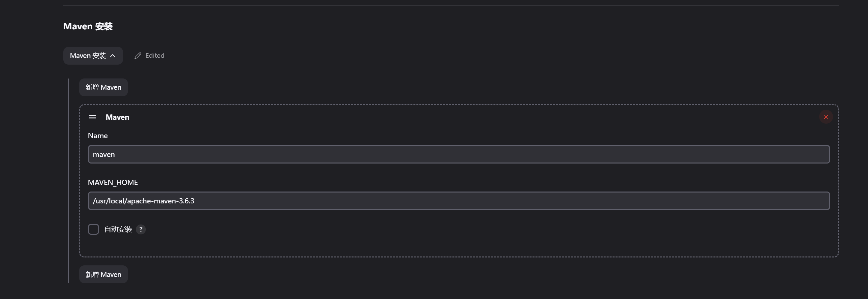The image size is (868, 299).
Task: Click the vertical indent bar beside 新增 Maven
Action: [x=69, y=180]
